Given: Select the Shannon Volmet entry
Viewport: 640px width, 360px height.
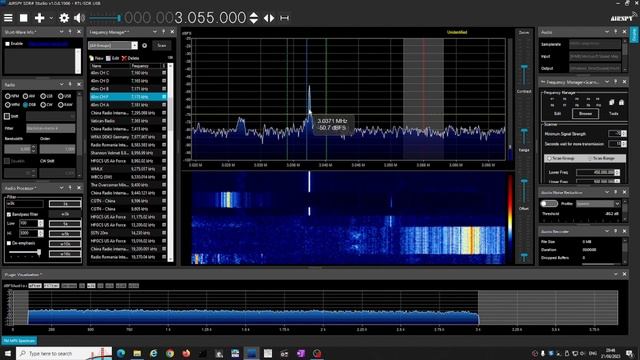Looking at the screenshot, I should [128, 153].
